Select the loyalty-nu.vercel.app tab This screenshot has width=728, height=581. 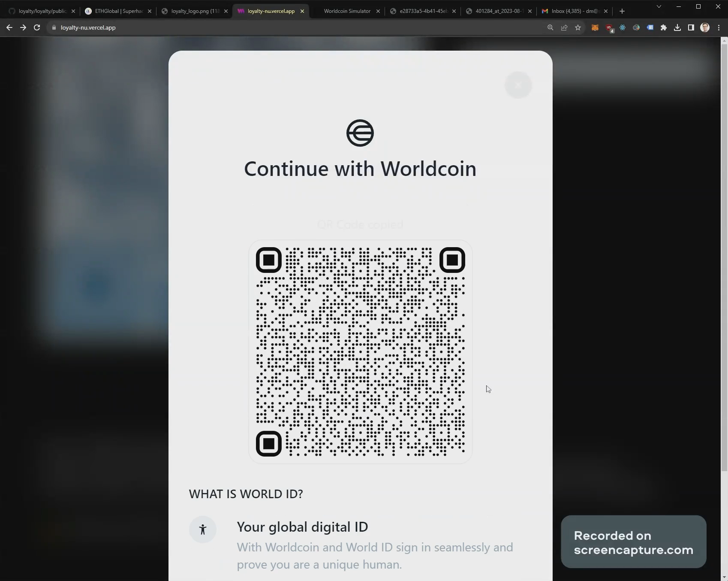tap(271, 11)
